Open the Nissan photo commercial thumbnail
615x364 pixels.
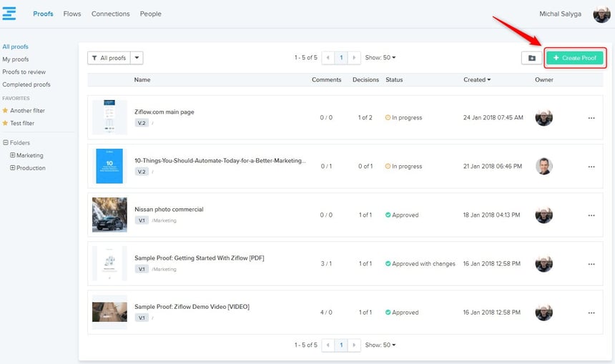pos(109,215)
